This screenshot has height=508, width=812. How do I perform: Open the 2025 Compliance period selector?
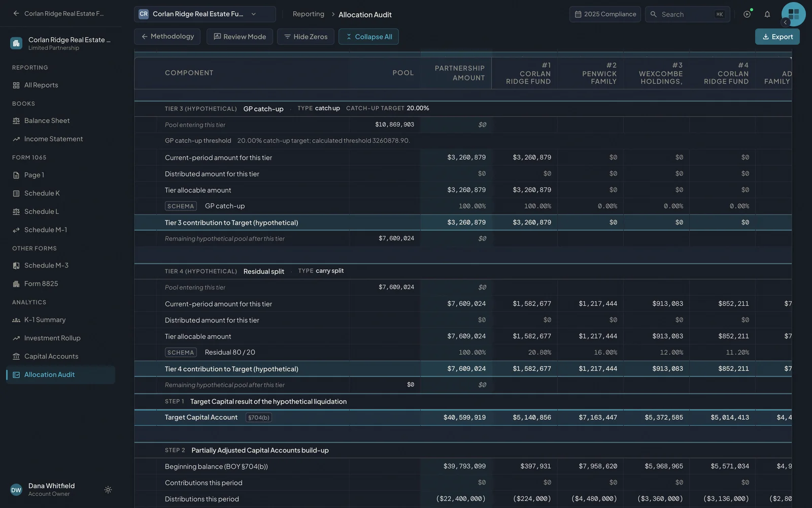click(x=605, y=14)
